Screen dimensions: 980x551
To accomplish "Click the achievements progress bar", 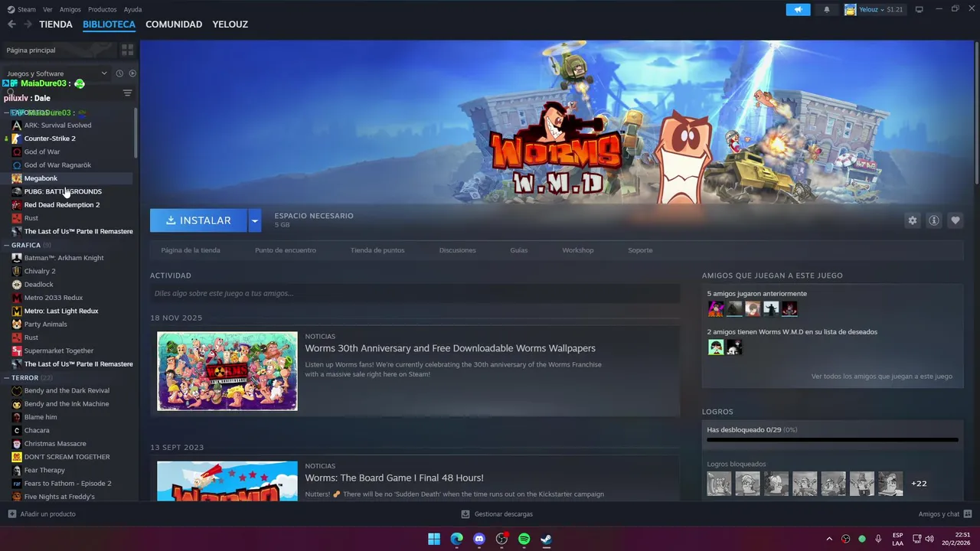I will tap(832, 440).
